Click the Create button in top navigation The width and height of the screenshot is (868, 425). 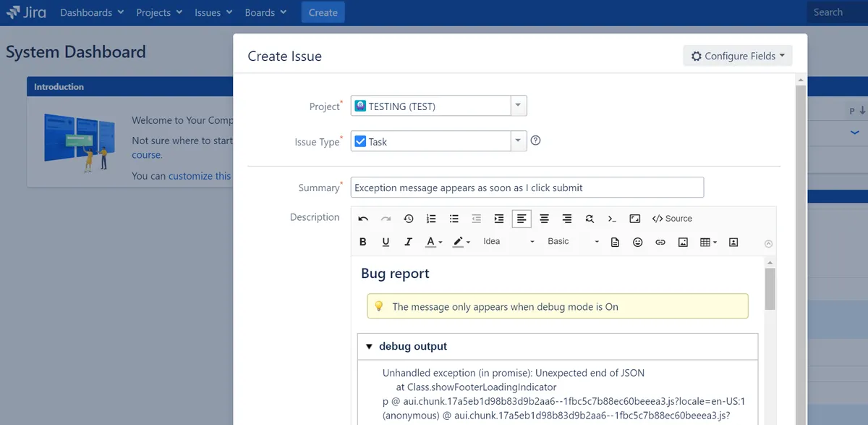tap(323, 12)
